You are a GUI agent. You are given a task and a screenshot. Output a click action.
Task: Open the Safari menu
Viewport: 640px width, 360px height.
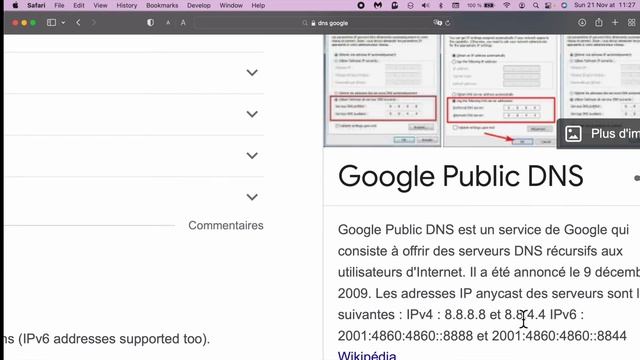pyautogui.click(x=36, y=5)
